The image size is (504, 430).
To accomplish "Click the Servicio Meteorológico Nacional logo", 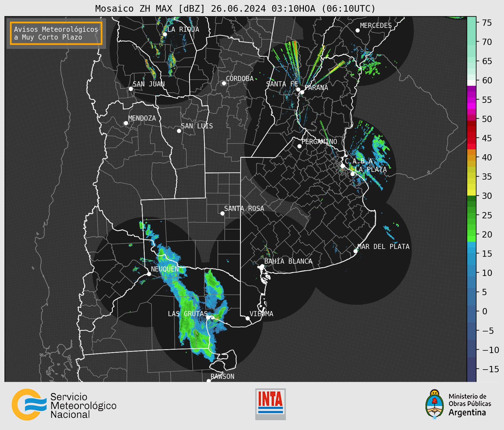I will 64,405.
